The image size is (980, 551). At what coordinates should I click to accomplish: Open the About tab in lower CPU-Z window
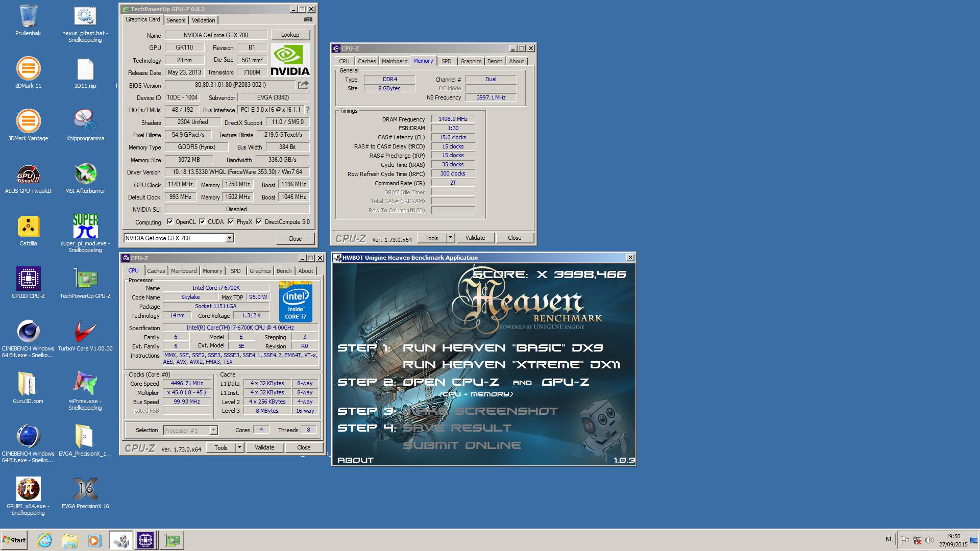coord(306,271)
